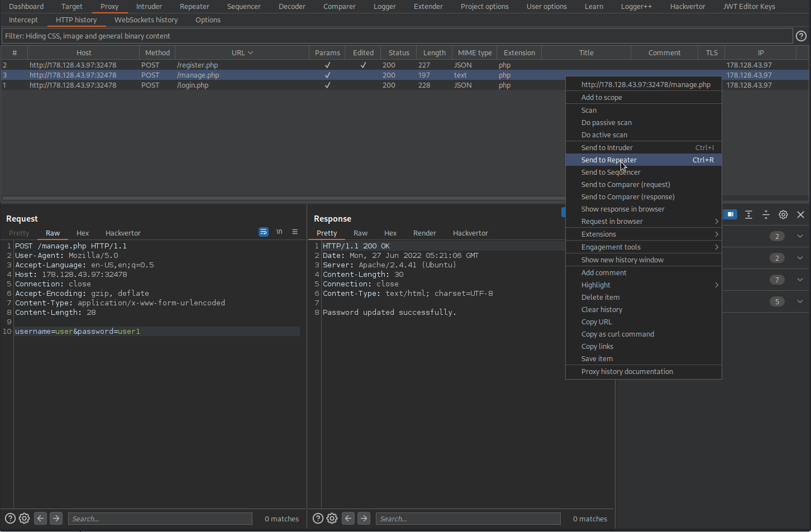Open the Dashboard tab
This screenshot has height=532, width=811.
26,7
